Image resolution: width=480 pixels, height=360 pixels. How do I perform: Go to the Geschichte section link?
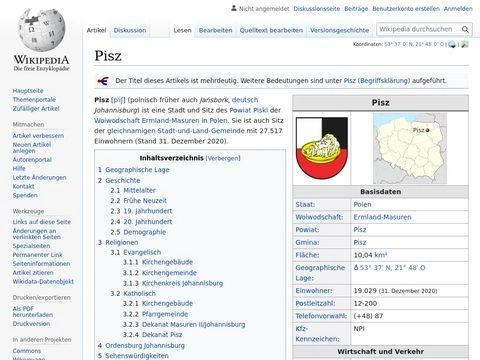pyautogui.click(x=123, y=180)
